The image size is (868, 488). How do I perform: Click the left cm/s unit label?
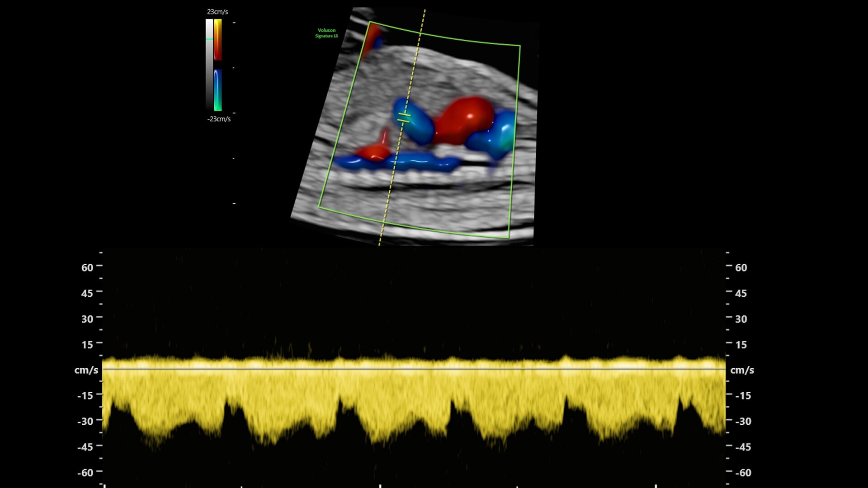[x=86, y=370]
